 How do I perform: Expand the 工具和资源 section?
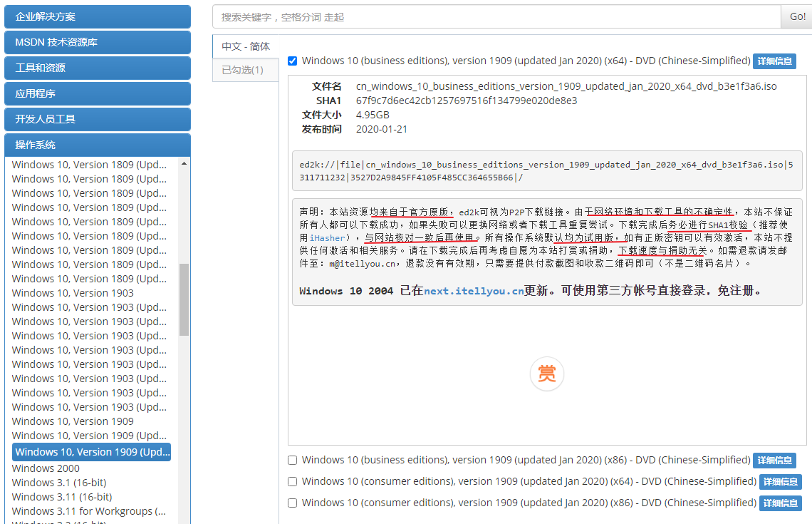pos(98,68)
